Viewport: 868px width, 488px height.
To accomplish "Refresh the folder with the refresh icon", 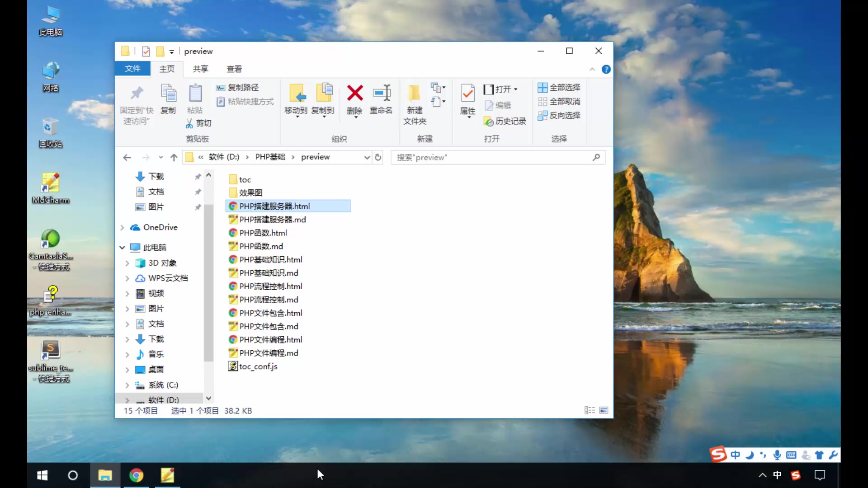I will (x=378, y=157).
